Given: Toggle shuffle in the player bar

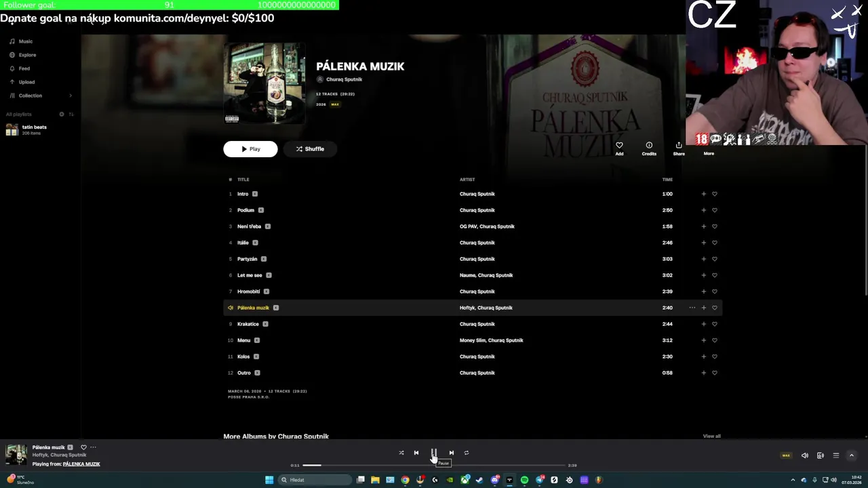Looking at the screenshot, I should [401, 453].
